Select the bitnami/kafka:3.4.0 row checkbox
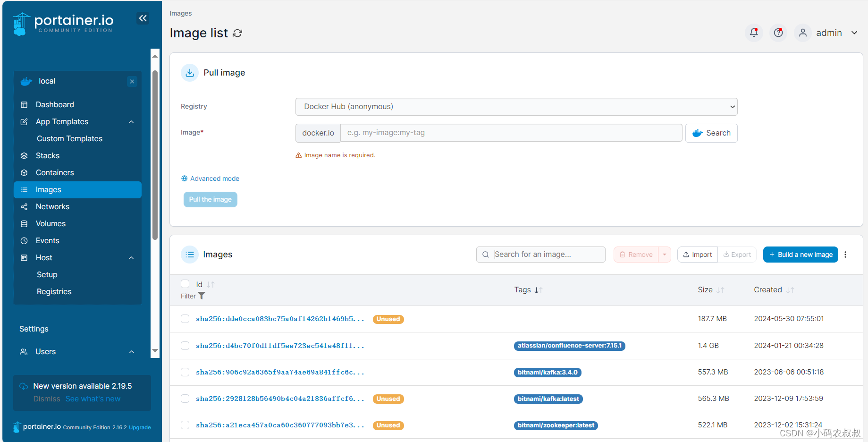The width and height of the screenshot is (868, 442). (x=185, y=372)
